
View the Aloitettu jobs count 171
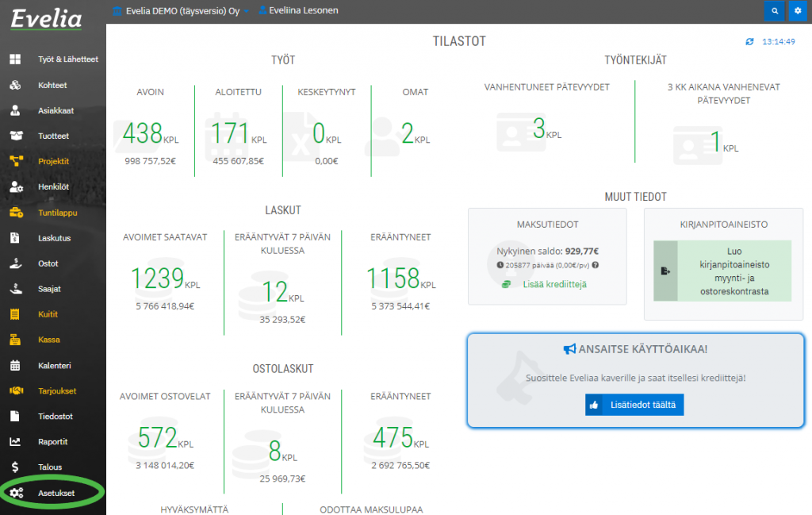(x=230, y=133)
